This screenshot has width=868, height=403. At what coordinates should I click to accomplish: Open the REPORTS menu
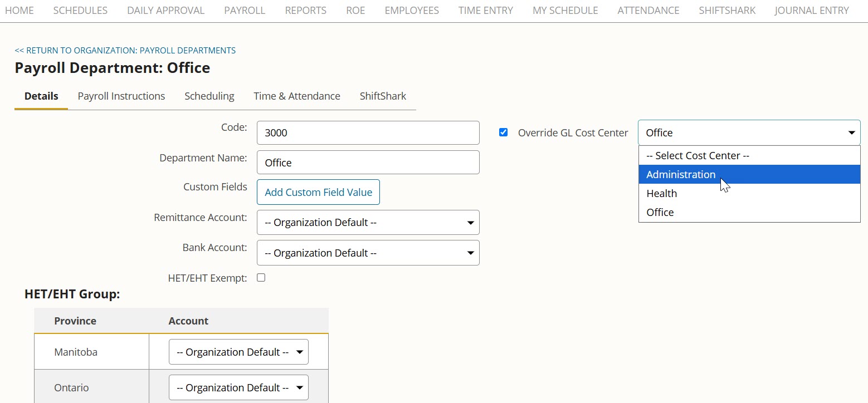click(x=305, y=11)
